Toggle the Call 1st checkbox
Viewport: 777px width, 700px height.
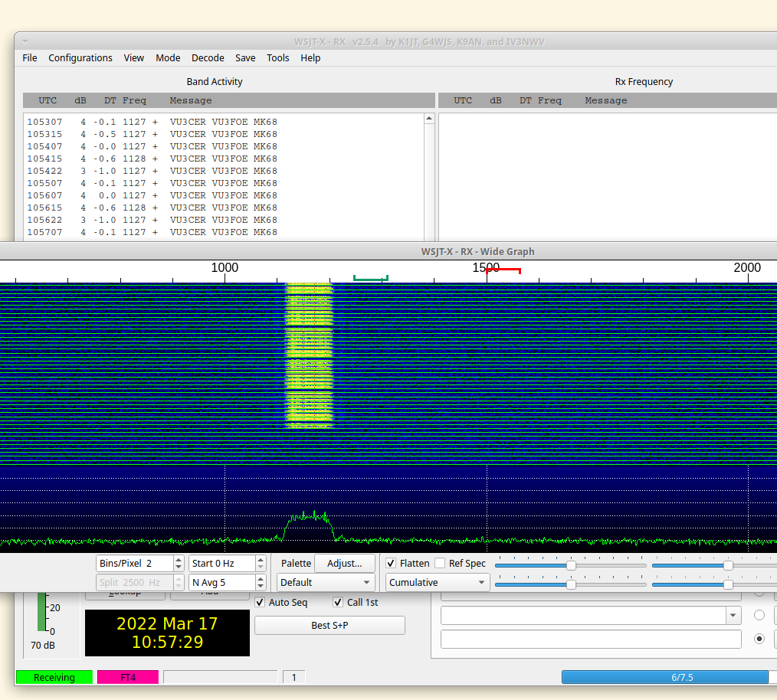[x=338, y=603]
